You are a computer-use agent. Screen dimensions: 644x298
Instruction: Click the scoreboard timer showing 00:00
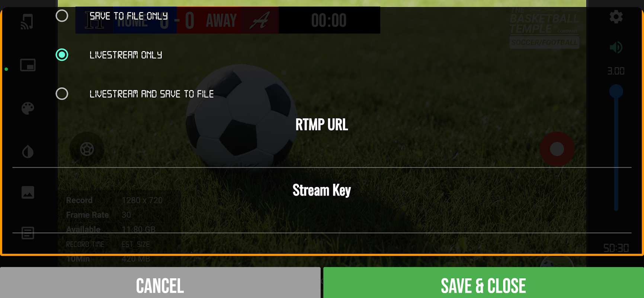tap(329, 20)
